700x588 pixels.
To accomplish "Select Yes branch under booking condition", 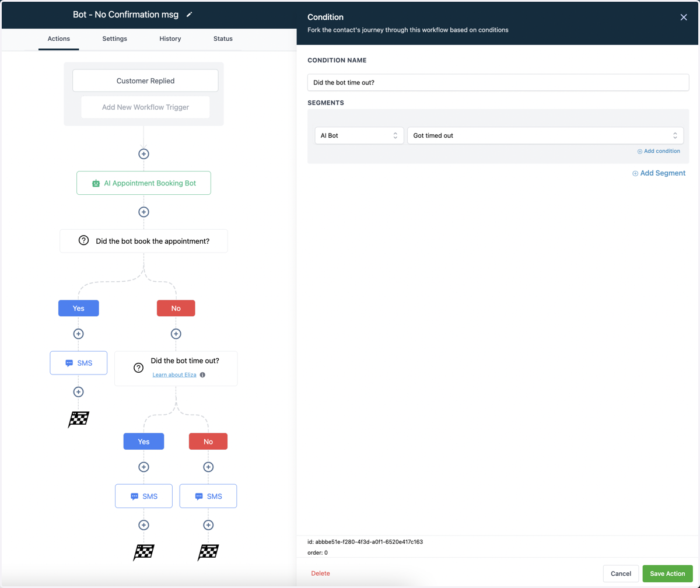I will (79, 308).
